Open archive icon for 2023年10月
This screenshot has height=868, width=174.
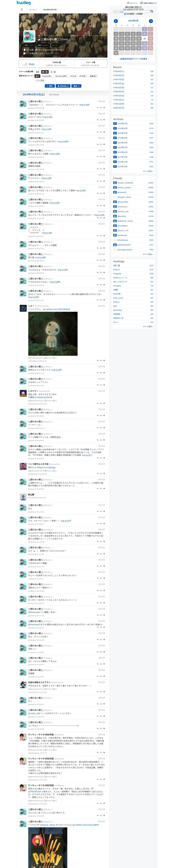(115, 167)
